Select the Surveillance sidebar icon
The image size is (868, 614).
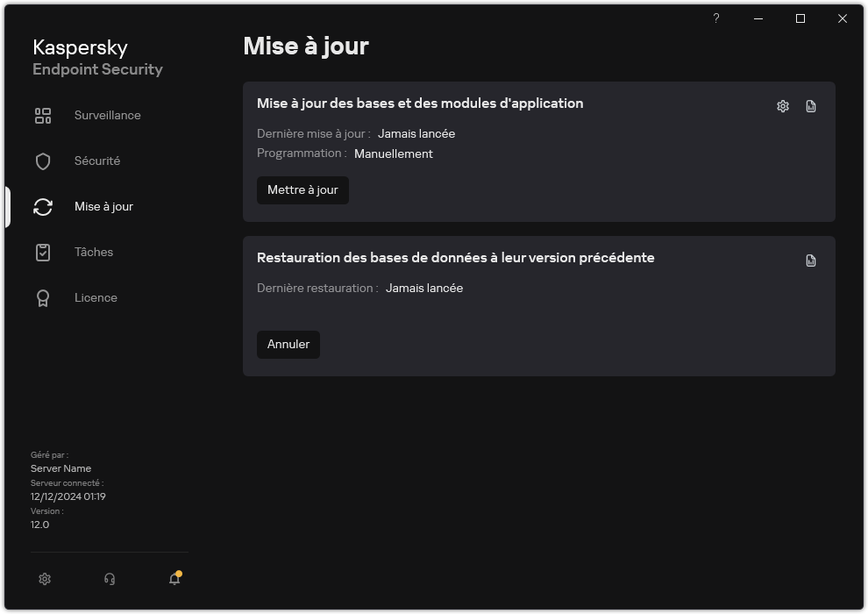(42, 115)
